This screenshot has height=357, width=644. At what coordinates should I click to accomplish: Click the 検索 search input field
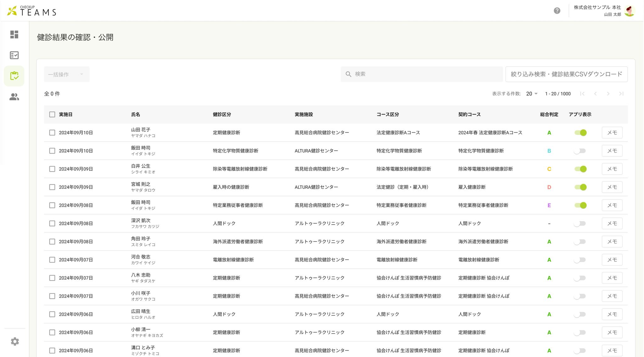(x=421, y=74)
